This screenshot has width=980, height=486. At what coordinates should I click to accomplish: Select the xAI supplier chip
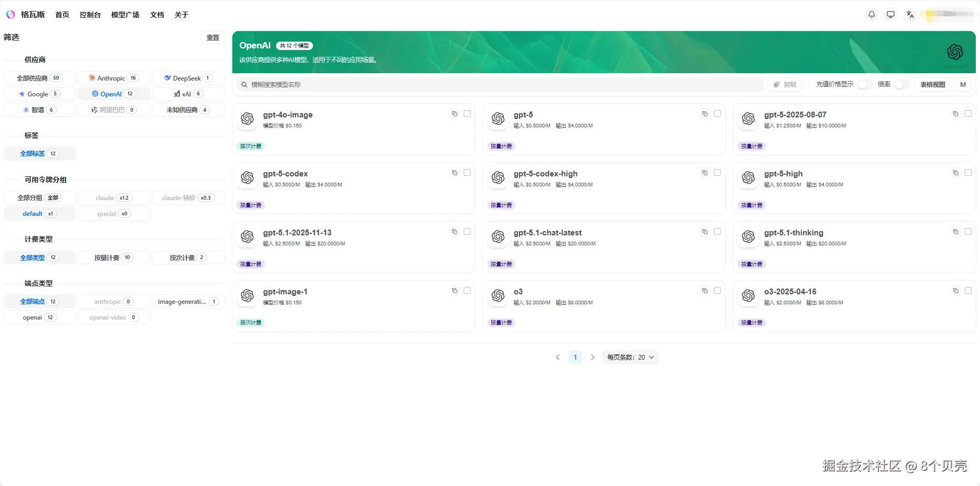(x=188, y=94)
